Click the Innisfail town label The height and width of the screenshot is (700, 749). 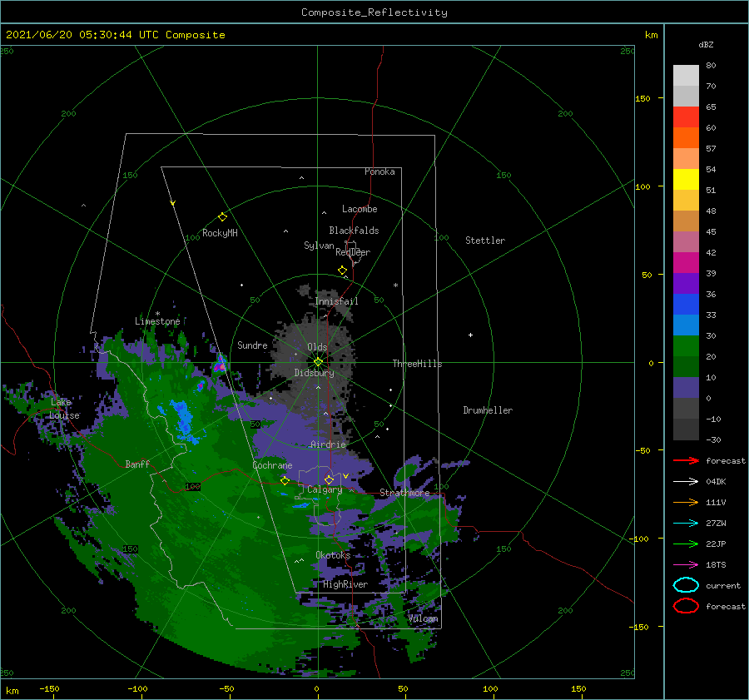point(337,301)
